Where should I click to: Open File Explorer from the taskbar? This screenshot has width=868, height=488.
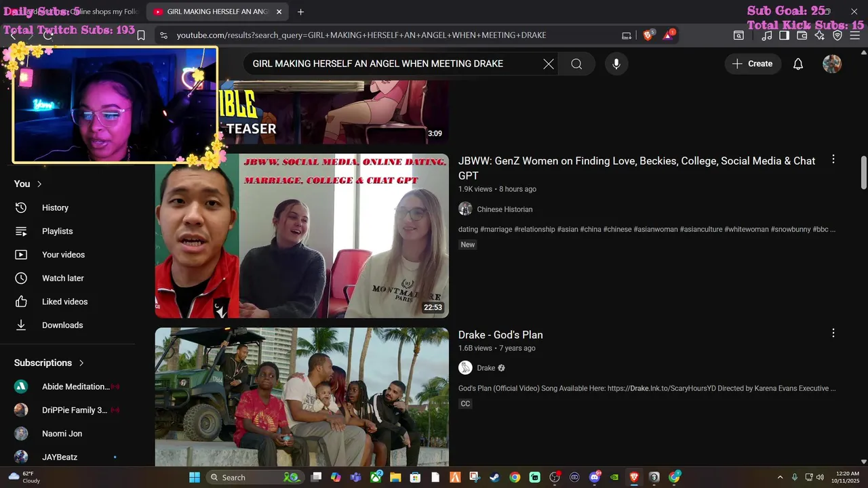[395, 477]
